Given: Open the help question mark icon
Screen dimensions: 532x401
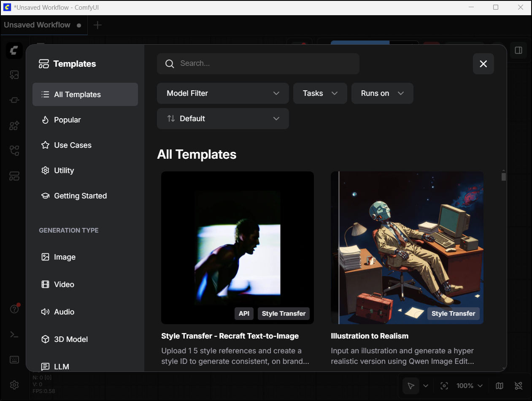Looking at the screenshot, I should (14, 309).
